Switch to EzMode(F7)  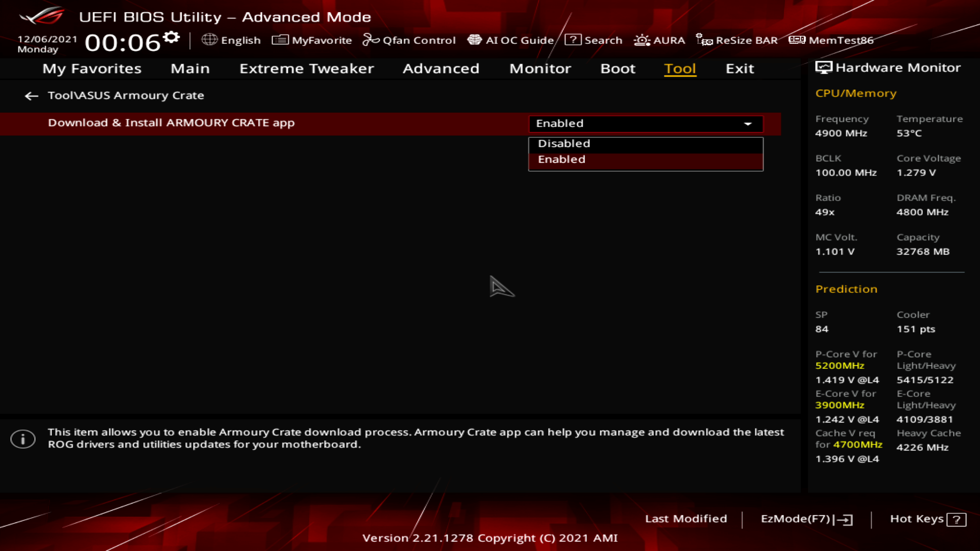806,519
